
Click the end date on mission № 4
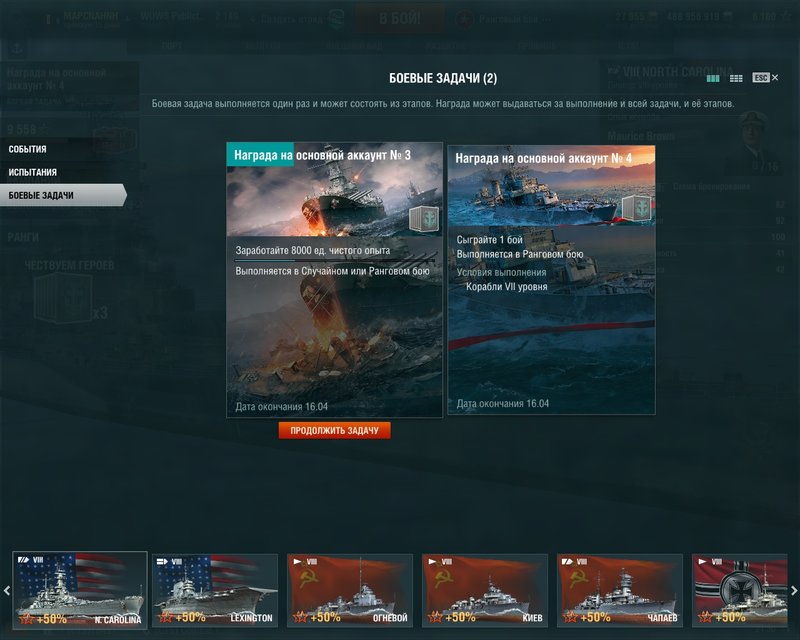(503, 404)
